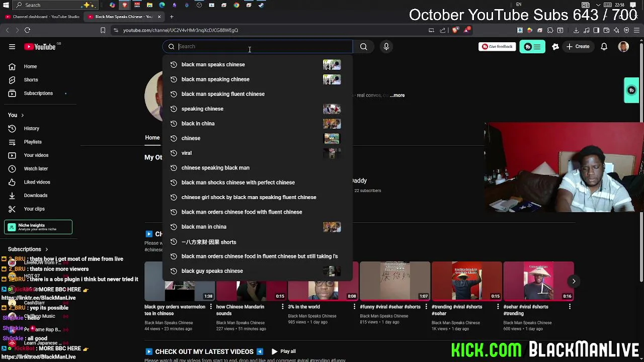This screenshot has width=644, height=362.
Task: Close the Black Man Speaks Chinese tab
Action: pos(159,17)
